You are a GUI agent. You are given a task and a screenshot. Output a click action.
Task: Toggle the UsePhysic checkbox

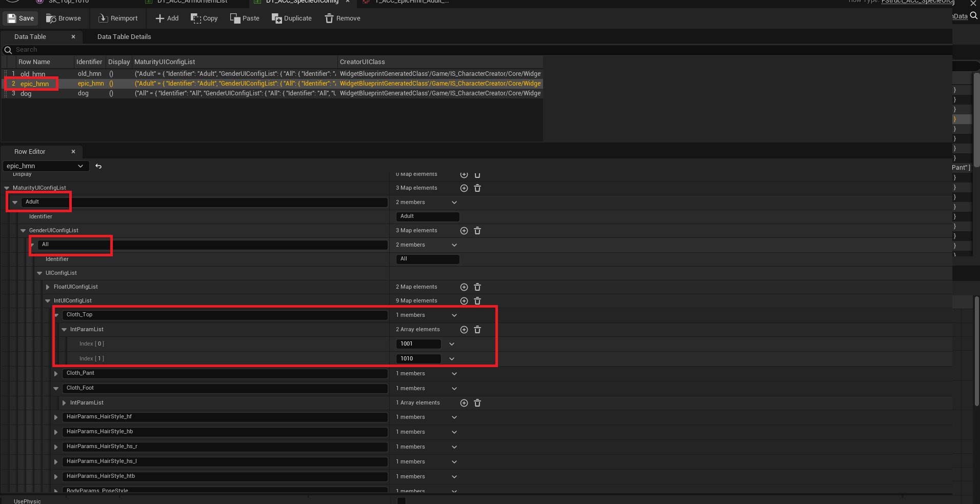pyautogui.click(x=402, y=501)
